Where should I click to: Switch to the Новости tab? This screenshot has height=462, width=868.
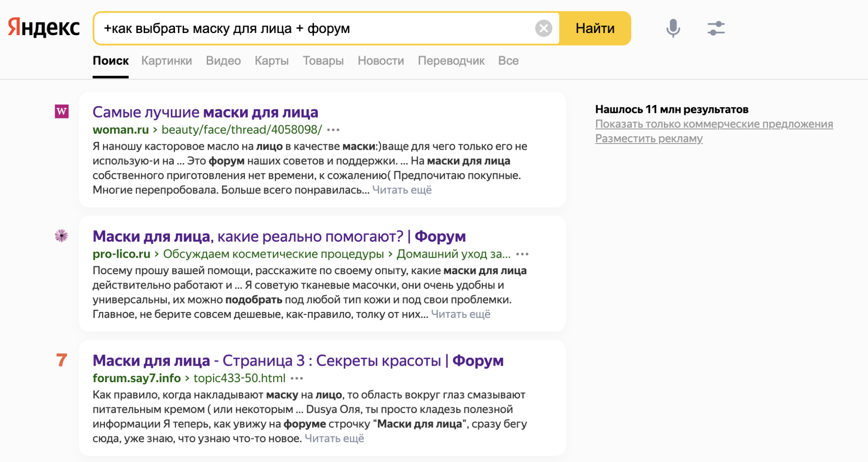(381, 61)
